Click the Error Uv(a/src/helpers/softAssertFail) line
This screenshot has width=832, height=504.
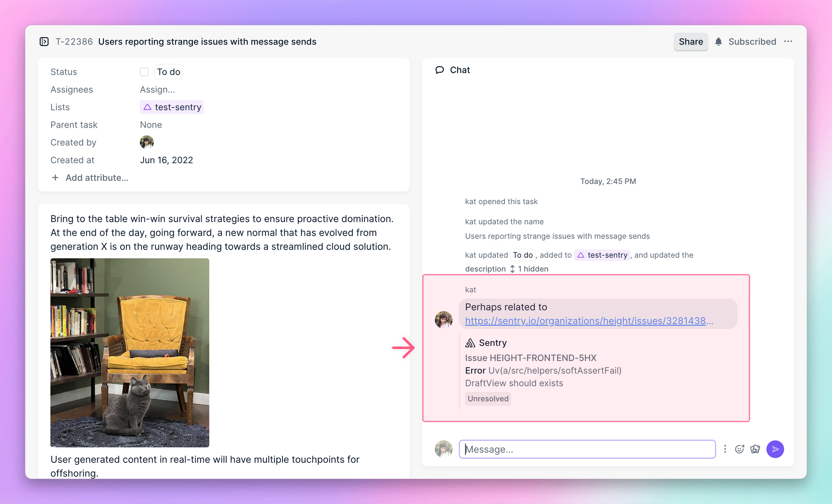pyautogui.click(x=543, y=371)
